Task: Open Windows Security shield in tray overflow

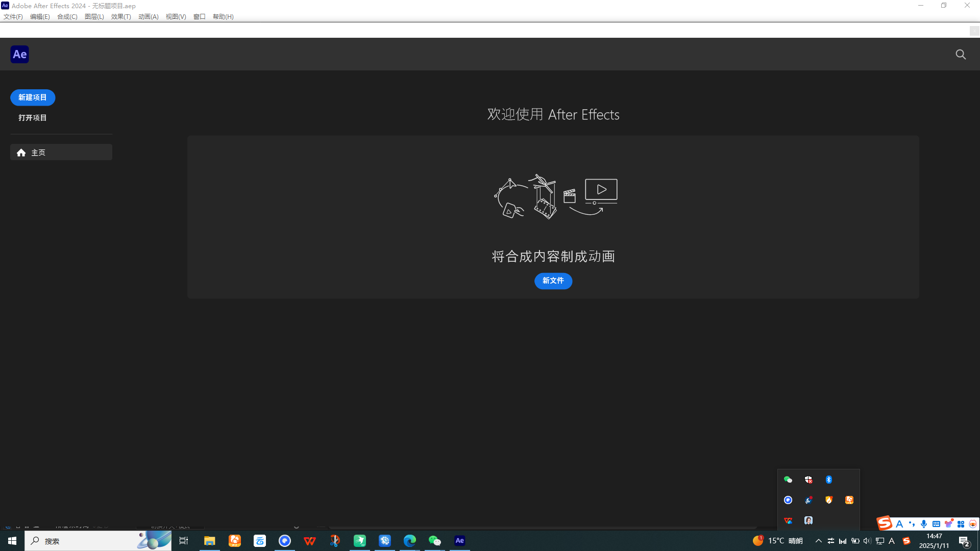Action: 808,480
